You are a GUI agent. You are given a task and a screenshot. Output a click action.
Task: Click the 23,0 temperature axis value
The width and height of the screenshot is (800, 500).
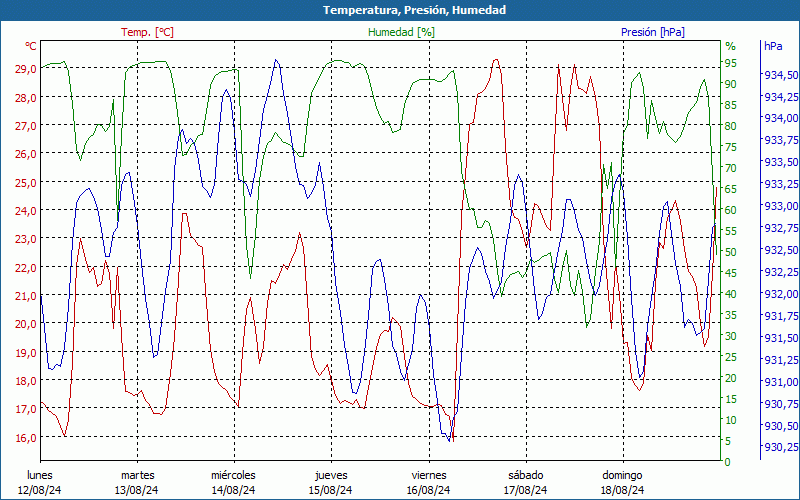tap(26, 239)
